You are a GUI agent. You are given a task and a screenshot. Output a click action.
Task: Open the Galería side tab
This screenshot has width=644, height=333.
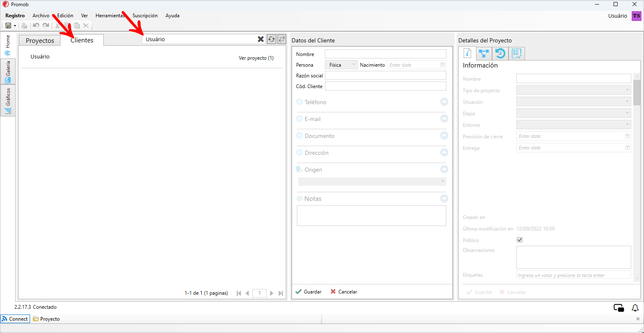8,72
